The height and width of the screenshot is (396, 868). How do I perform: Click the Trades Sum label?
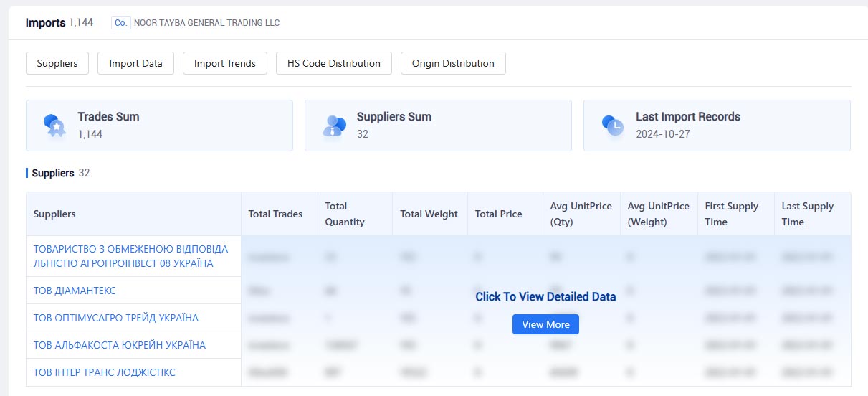pyautogui.click(x=108, y=116)
